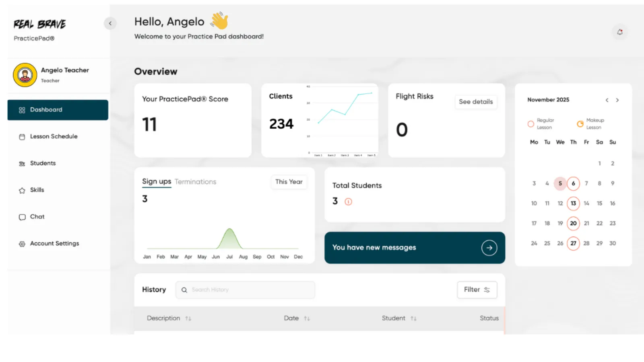Click the Clients line chart

(341, 120)
